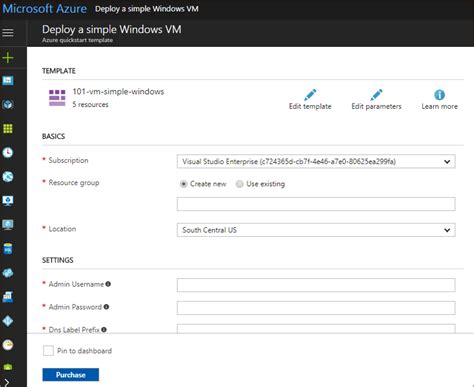474x387 pixels.
Task: Open the hamburger menu in sidebar
Action: coord(8,32)
